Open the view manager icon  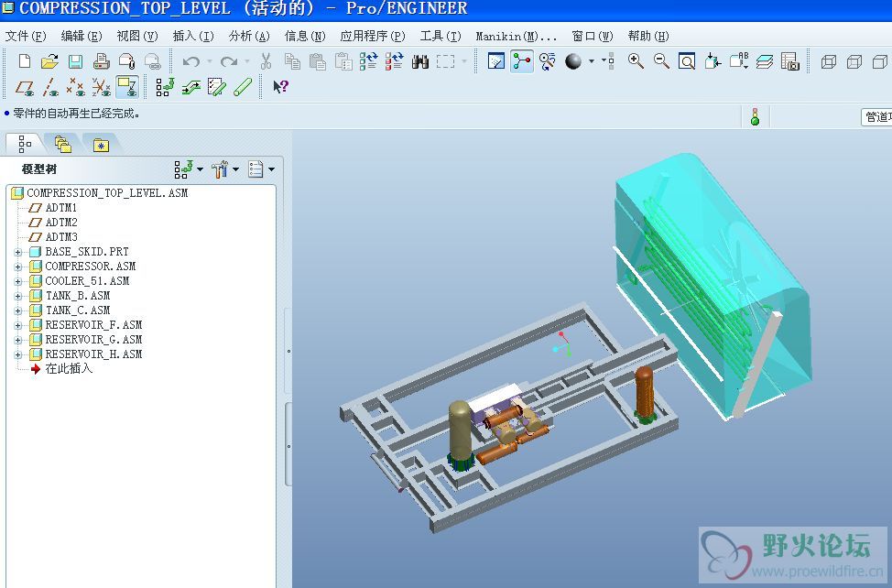pos(790,60)
